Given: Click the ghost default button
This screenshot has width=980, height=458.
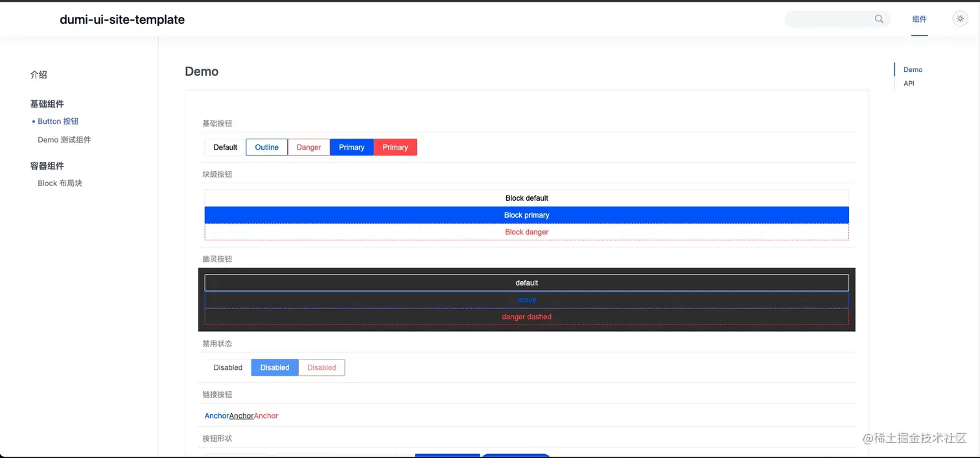Looking at the screenshot, I should click(526, 283).
